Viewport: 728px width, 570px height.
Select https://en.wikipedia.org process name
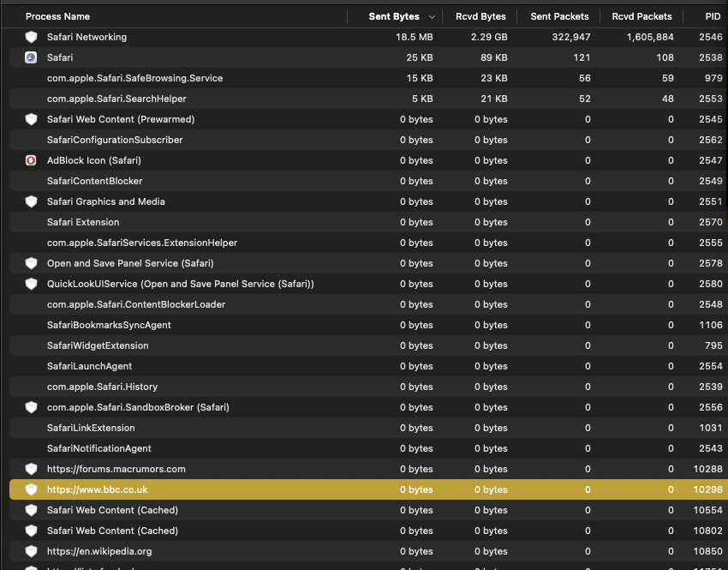pyautogui.click(x=99, y=551)
